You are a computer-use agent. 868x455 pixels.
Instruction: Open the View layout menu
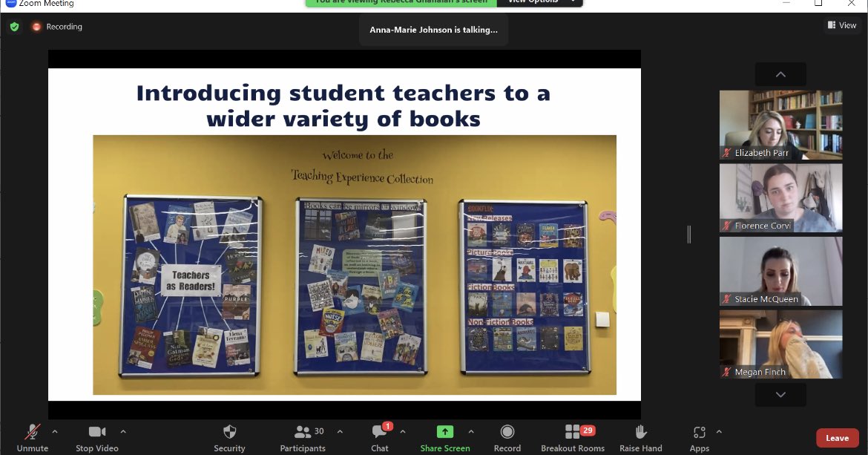pos(842,25)
